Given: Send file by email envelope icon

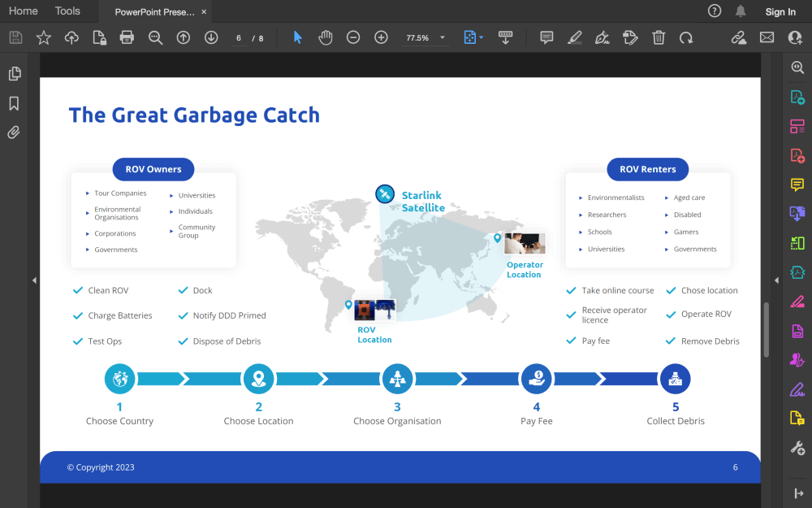Looking at the screenshot, I should pos(767,37).
